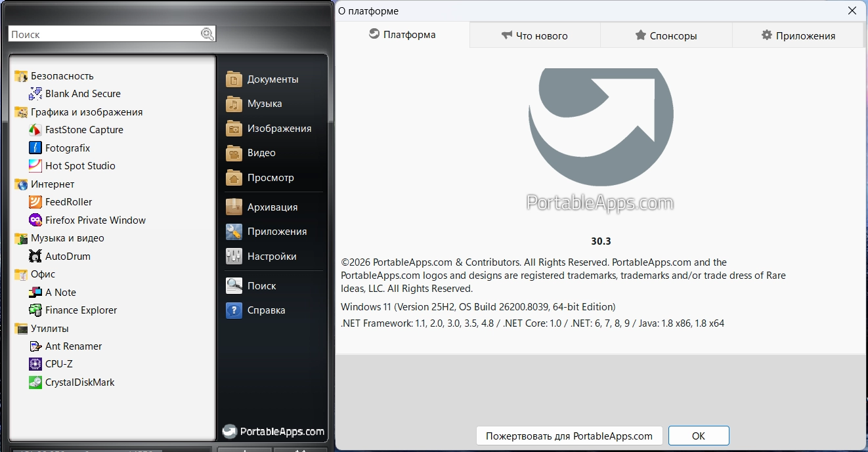Launch Finance Explorer
This screenshot has height=452, width=868.
point(73,310)
